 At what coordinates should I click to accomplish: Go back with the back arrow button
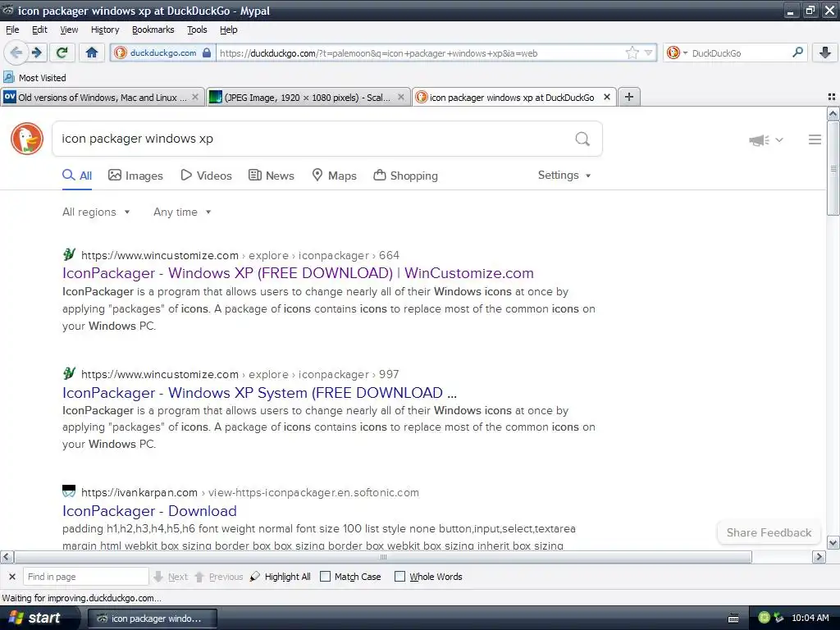[x=16, y=52]
